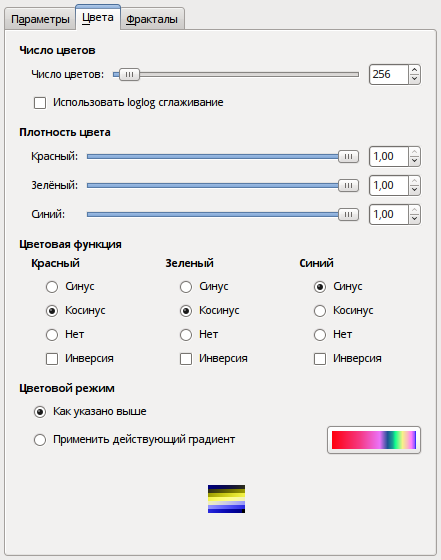Enable Использовать loglog сглаживание checkbox
The width and height of the screenshot is (441, 560).
click(40, 103)
